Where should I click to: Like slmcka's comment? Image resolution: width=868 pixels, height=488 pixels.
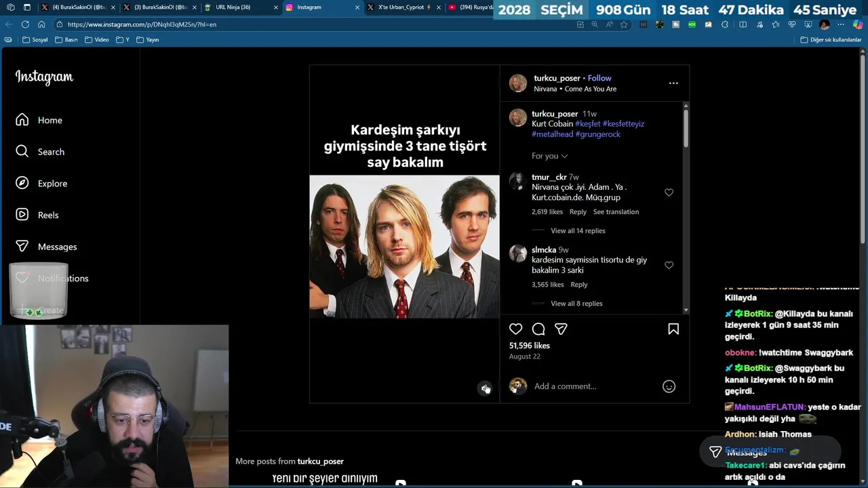[x=669, y=265]
